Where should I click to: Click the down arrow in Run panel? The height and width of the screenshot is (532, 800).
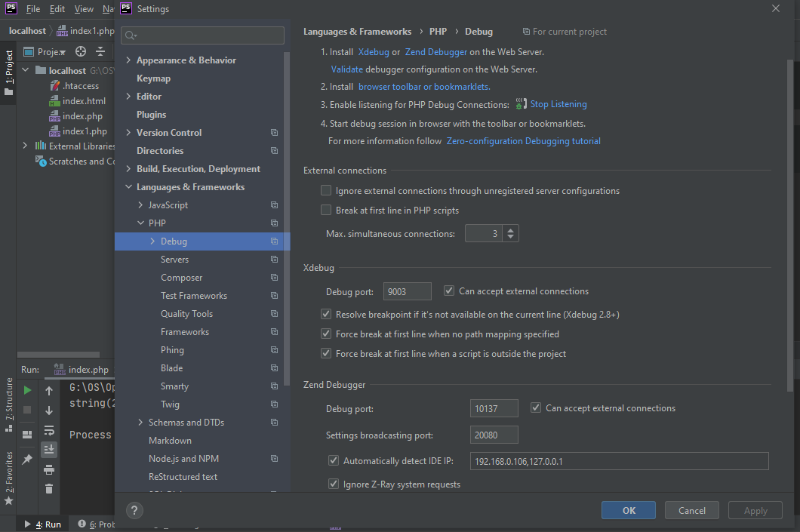[49, 410]
